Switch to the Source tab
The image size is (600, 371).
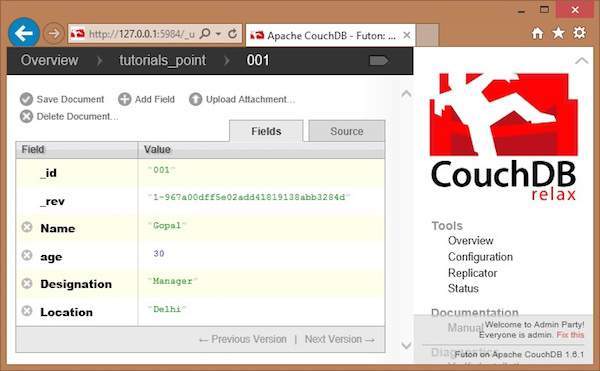point(347,131)
